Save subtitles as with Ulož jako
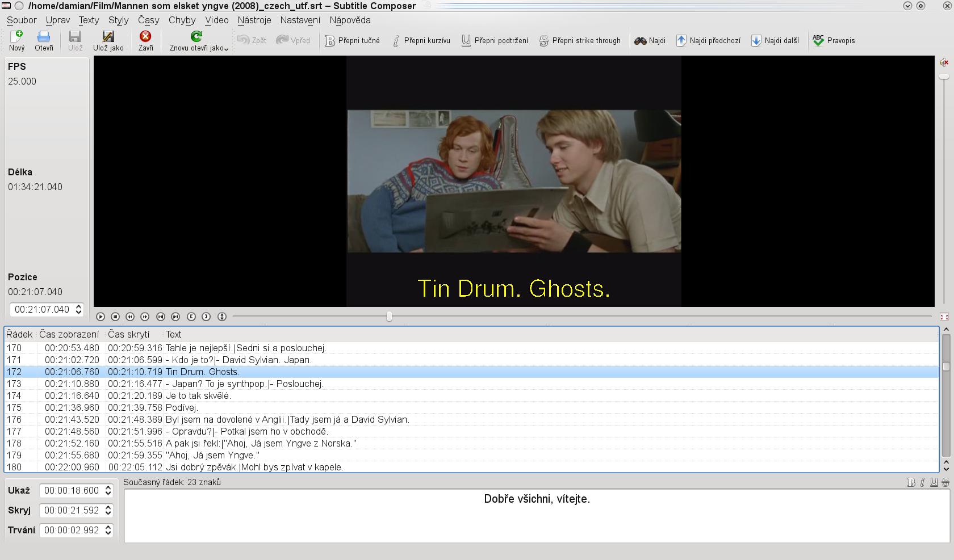 tap(108, 41)
